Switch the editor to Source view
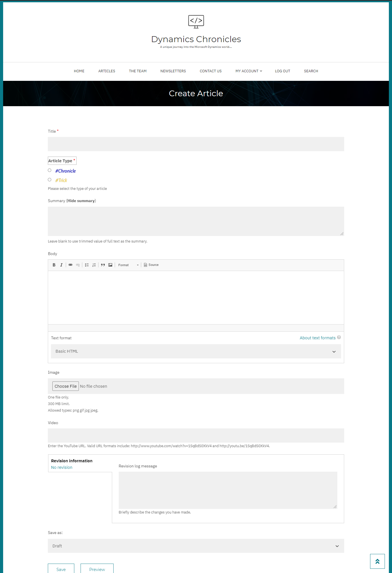Screen dimensions: 392x573 (x=151, y=265)
